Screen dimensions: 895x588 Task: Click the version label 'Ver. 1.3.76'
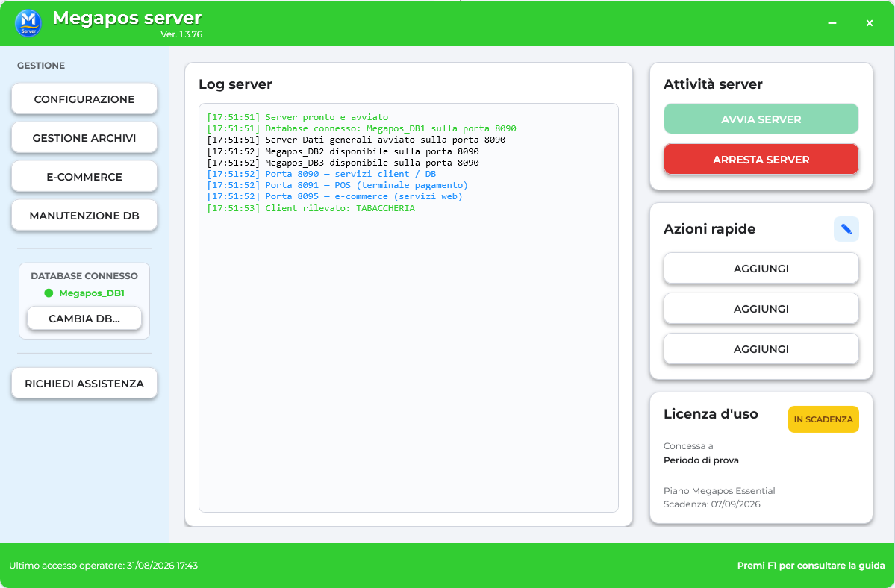[181, 34]
